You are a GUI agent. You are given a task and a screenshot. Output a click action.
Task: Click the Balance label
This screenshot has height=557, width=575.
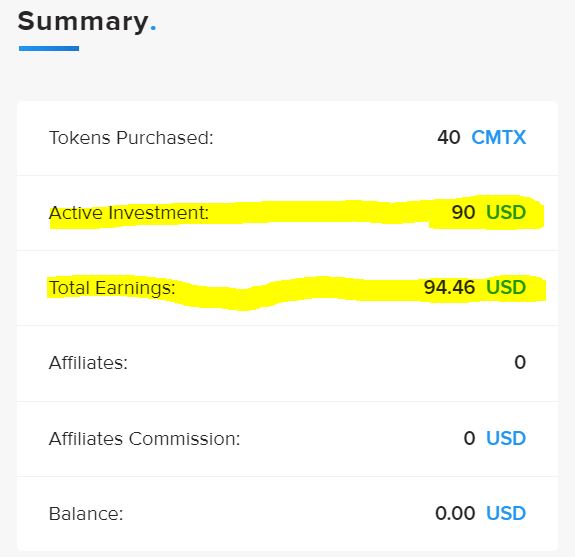pos(86,514)
